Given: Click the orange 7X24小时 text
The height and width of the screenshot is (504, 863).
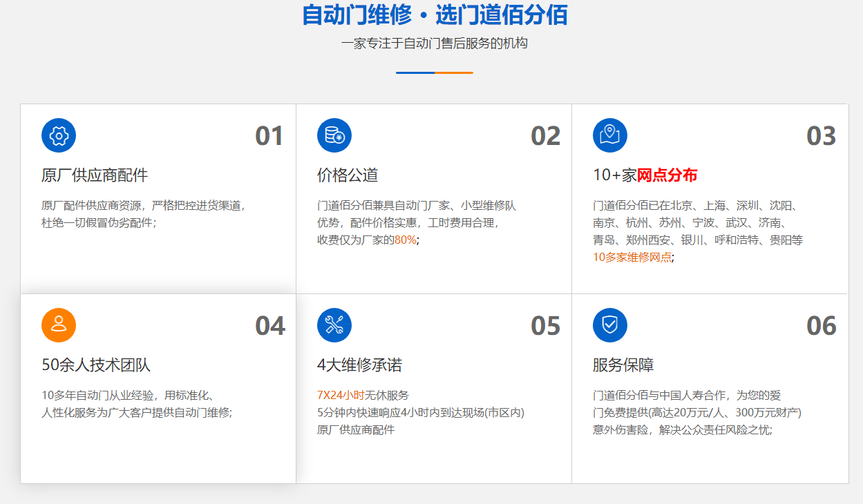Looking at the screenshot, I should click(341, 396).
